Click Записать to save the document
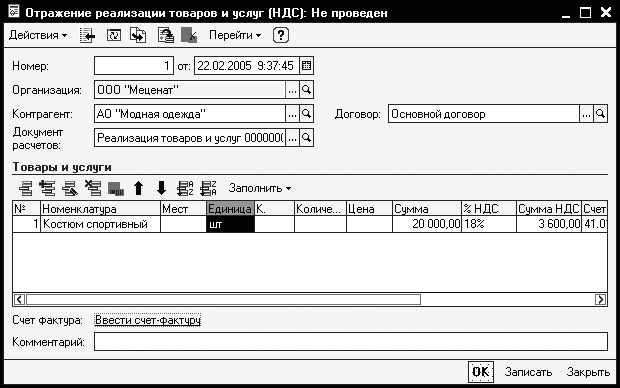Image resolution: width=620 pixels, height=388 pixels. [x=528, y=372]
